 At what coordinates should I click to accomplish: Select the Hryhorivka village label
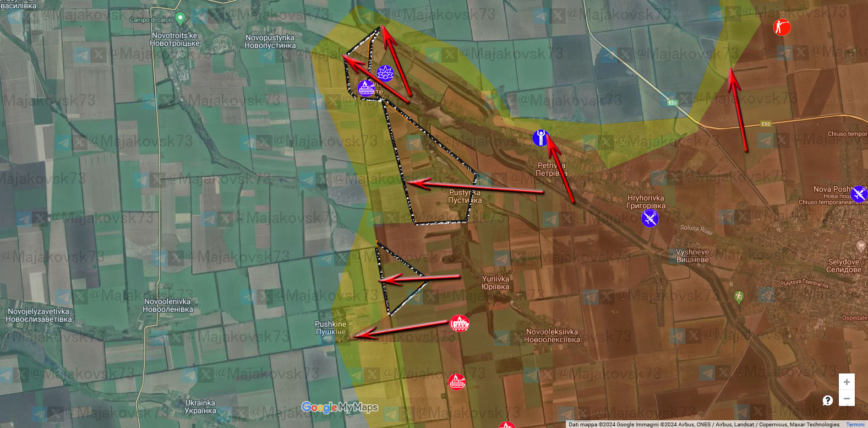pos(646,202)
